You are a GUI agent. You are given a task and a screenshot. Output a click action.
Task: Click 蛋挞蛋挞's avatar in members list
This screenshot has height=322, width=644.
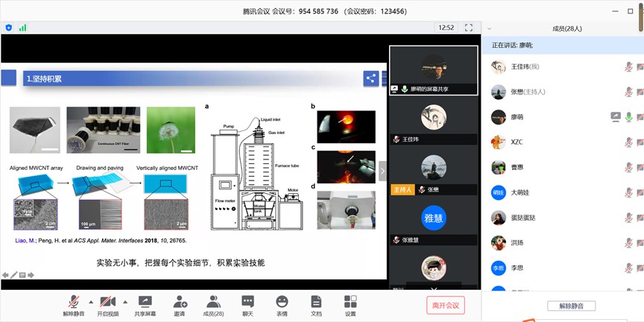point(499,218)
